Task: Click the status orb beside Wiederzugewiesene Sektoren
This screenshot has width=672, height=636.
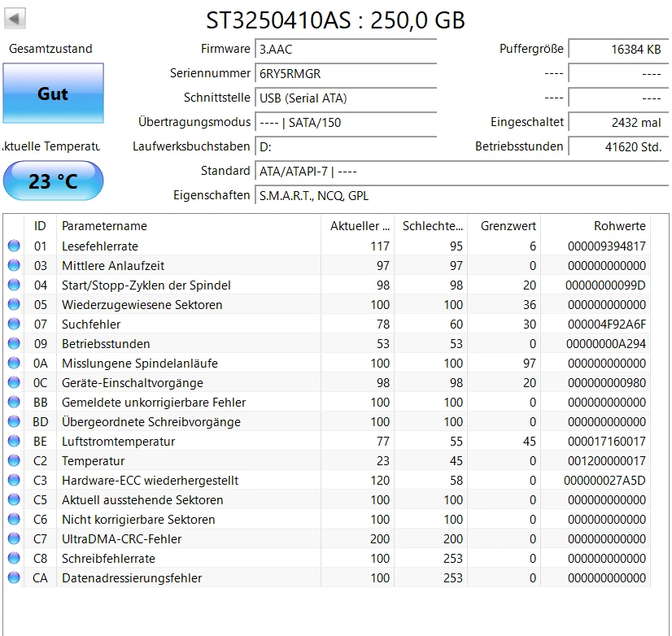Action: (x=13, y=305)
